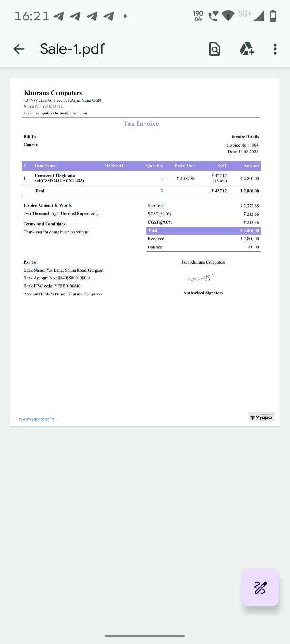Tap the back arrow to exit PDF
The width and height of the screenshot is (290, 644).
[19, 49]
